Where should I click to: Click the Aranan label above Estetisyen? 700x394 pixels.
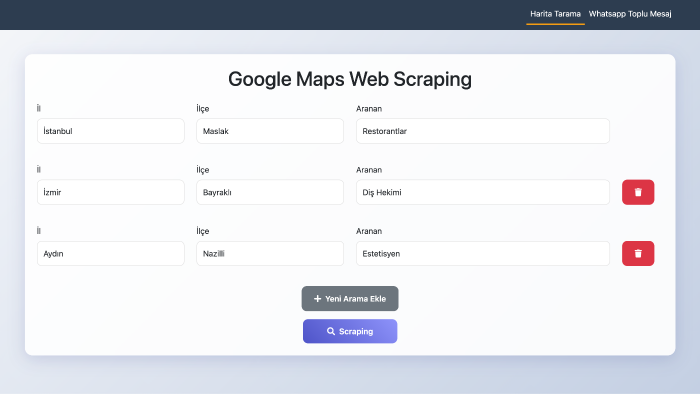pyautogui.click(x=369, y=231)
